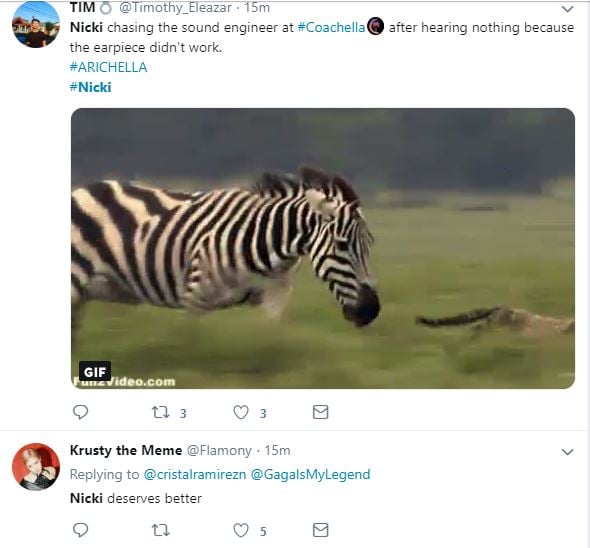
Task: Send TIM's tweet via direct message
Action: click(x=321, y=412)
